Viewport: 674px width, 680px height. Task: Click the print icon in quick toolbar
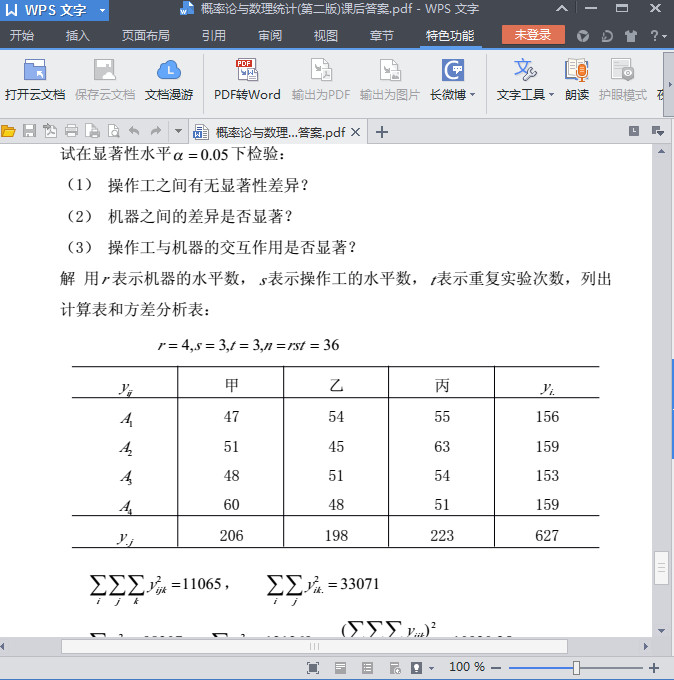pos(71,131)
